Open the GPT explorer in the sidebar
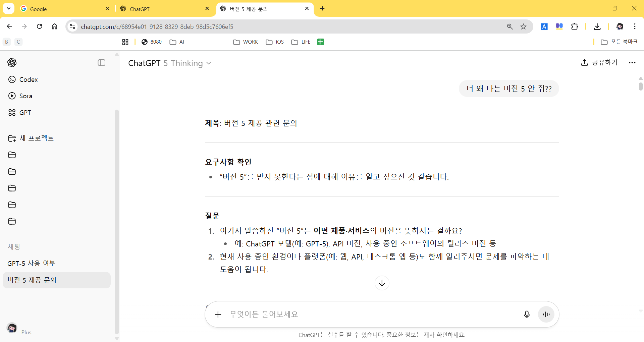This screenshot has width=644, height=342. (19, 113)
